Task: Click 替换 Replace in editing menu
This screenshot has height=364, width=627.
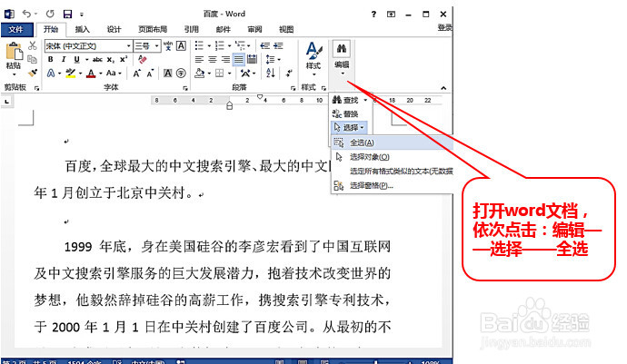Action: [345, 113]
